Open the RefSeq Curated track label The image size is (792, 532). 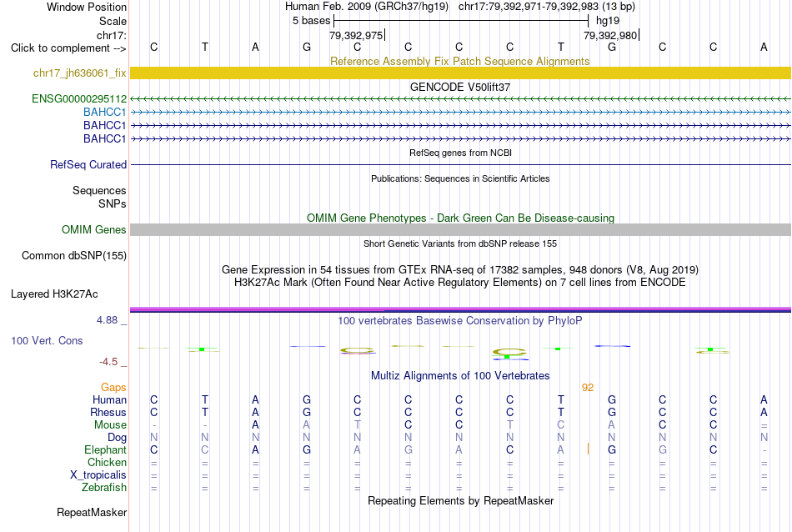click(88, 165)
